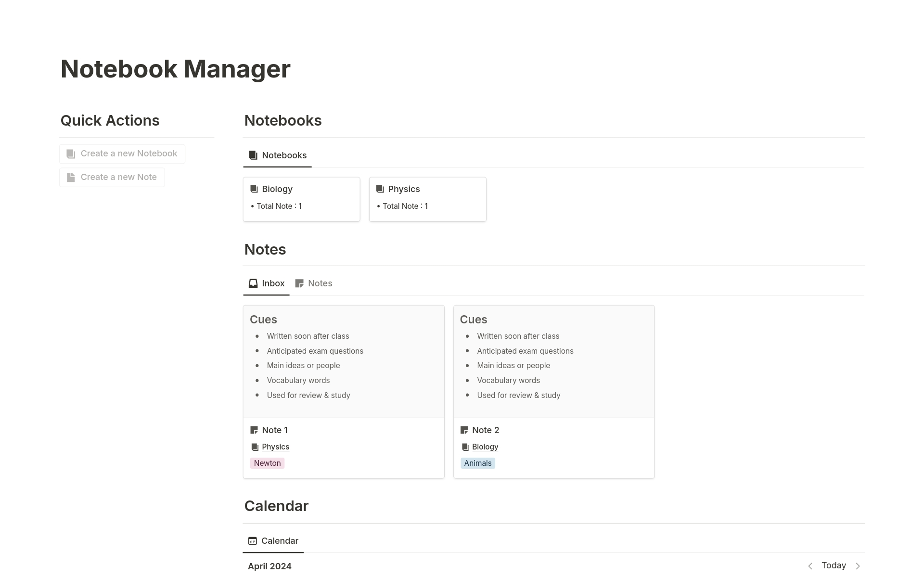This screenshot has height=577, width=924.
Task: Click the Today button in the calendar
Action: [x=834, y=565]
